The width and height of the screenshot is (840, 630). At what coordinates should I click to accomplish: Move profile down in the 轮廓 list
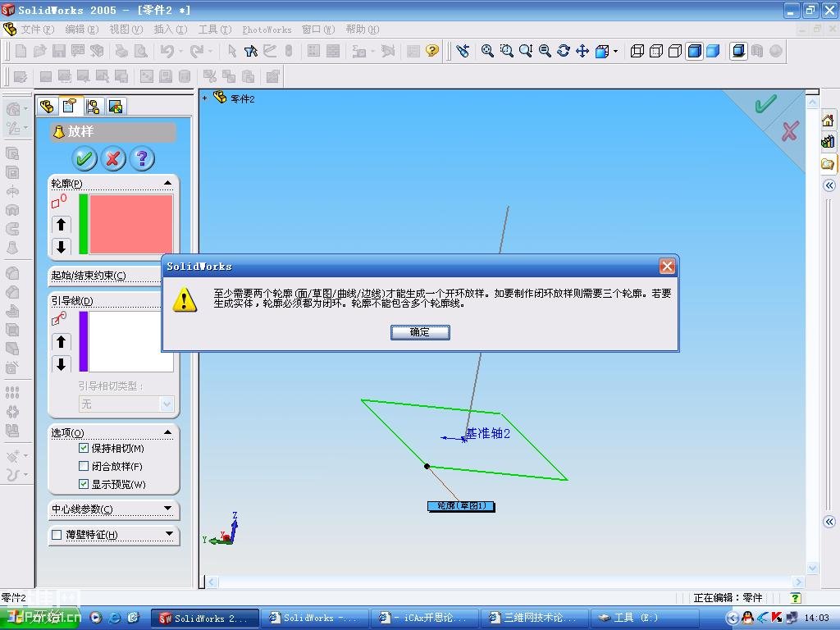61,246
